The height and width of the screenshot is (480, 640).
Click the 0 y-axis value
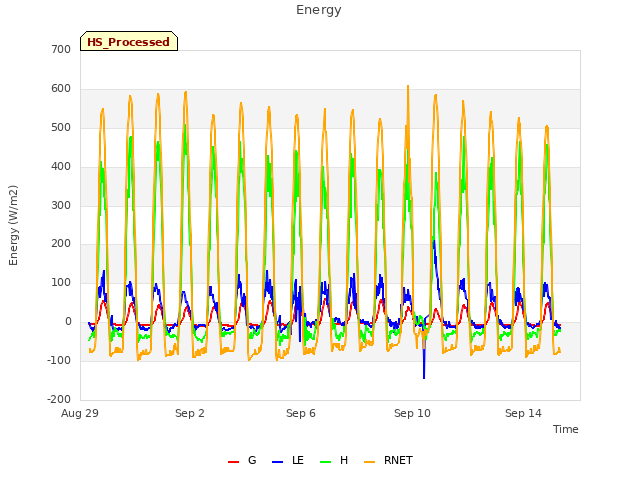[x=68, y=322]
